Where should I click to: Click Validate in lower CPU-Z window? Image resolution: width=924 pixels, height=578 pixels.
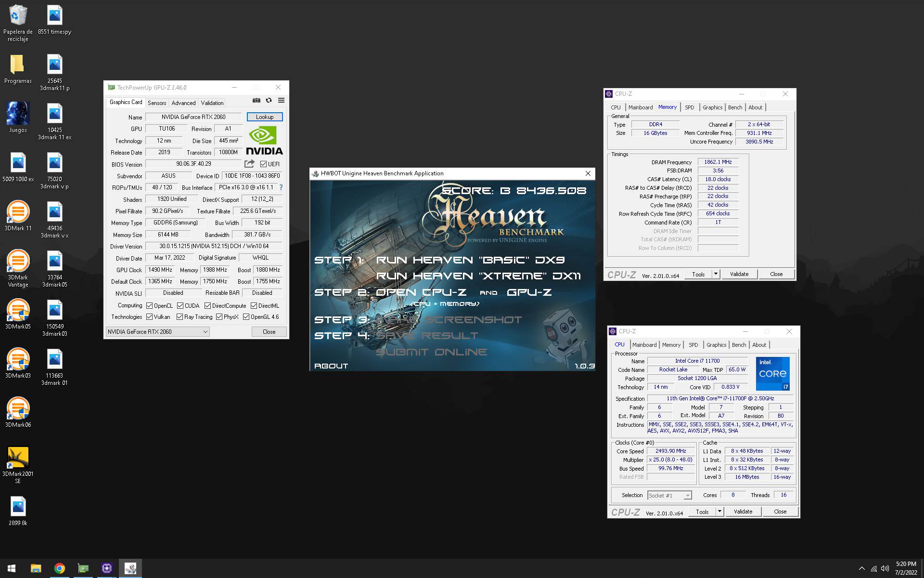coord(743,512)
